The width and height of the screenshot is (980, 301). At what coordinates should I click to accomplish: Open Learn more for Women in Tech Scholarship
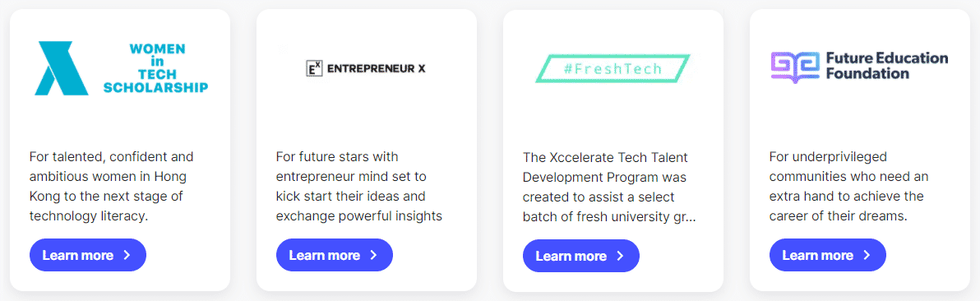[x=87, y=255]
